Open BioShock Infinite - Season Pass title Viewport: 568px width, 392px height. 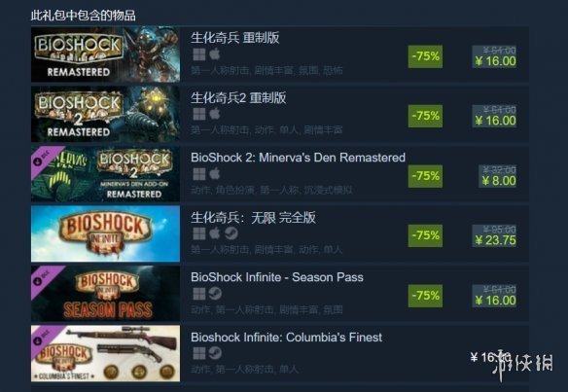point(277,277)
